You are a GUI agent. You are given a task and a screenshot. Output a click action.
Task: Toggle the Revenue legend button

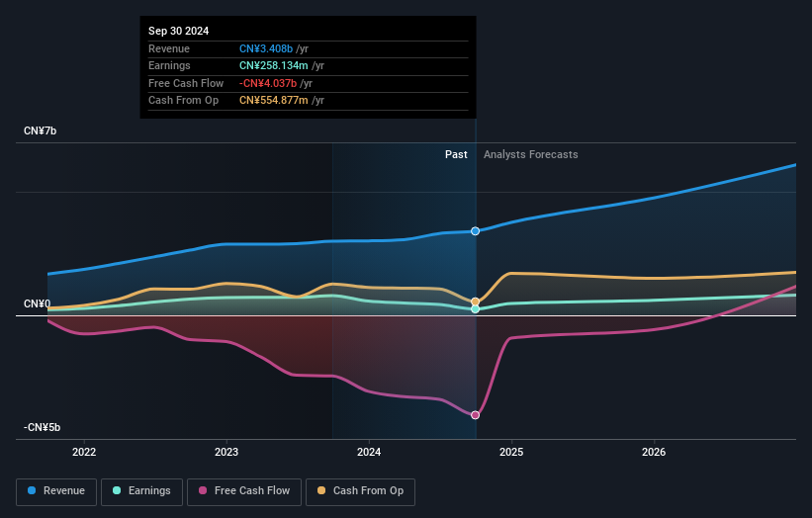coord(56,491)
